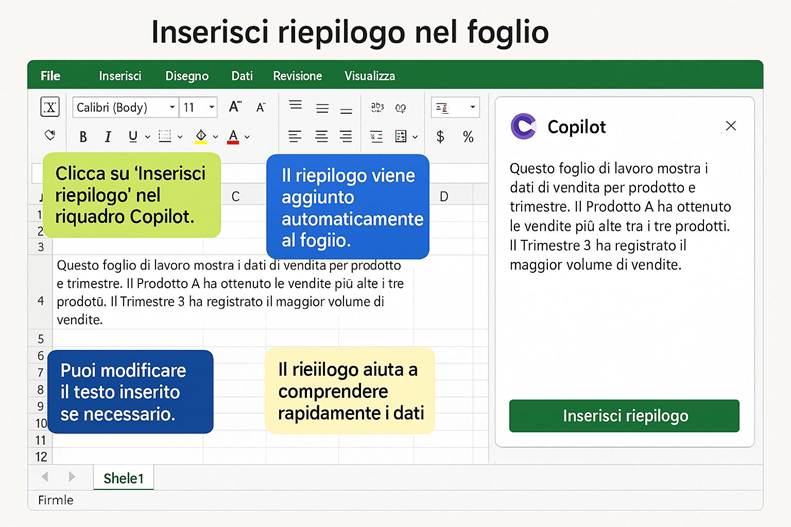The image size is (791, 527).
Task: Click the Inserisci riepilogo button
Action: click(x=625, y=416)
